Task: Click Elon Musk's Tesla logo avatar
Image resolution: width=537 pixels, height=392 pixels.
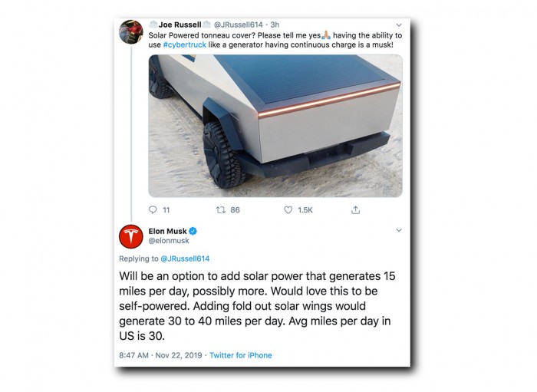Action: point(131,236)
